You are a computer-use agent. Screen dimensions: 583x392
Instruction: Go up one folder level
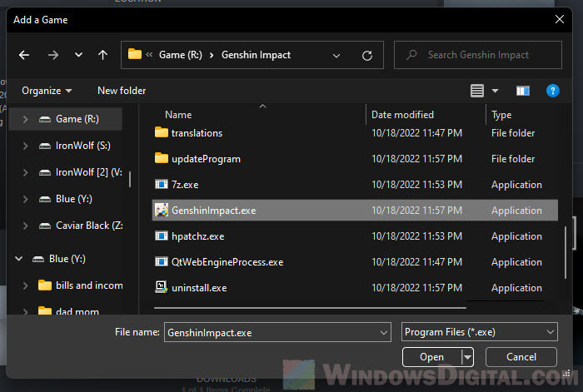point(103,55)
